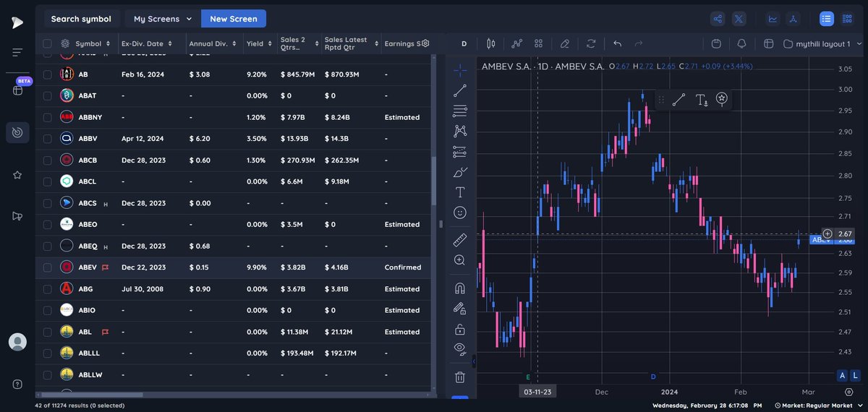Click the share icon in top bar
The width and height of the screenshot is (868, 412).
click(x=718, y=19)
